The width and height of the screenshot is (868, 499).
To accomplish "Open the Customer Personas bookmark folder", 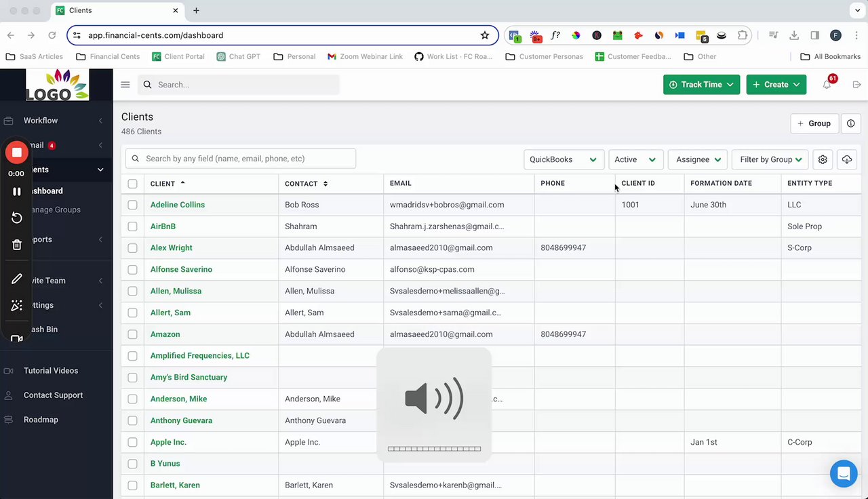I will [545, 57].
